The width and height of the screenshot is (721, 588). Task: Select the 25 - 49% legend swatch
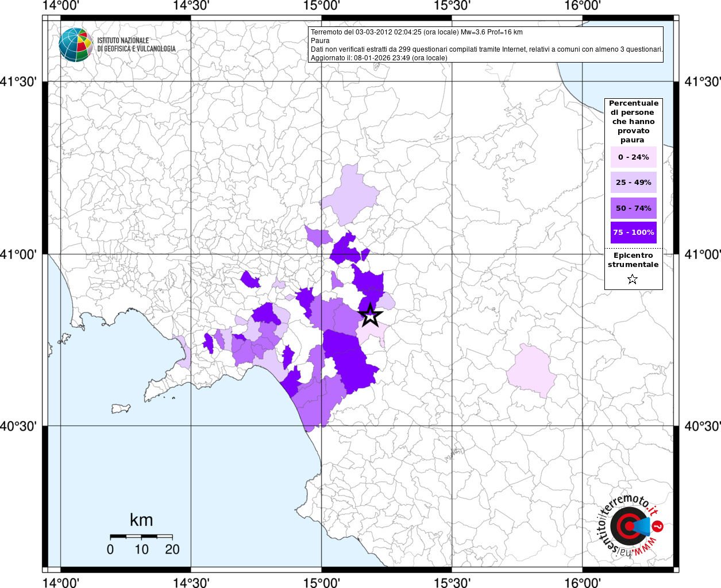(633, 183)
